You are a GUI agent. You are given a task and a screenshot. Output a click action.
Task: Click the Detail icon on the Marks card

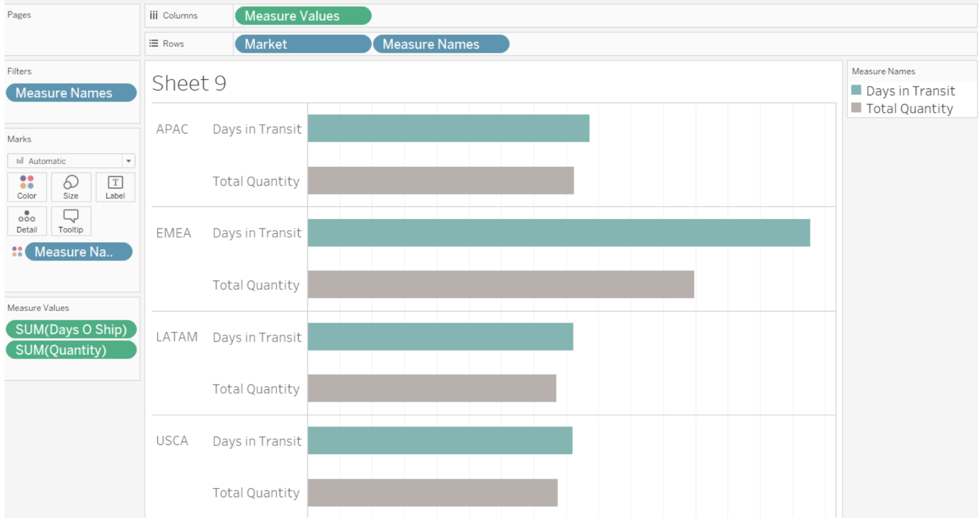point(26,221)
